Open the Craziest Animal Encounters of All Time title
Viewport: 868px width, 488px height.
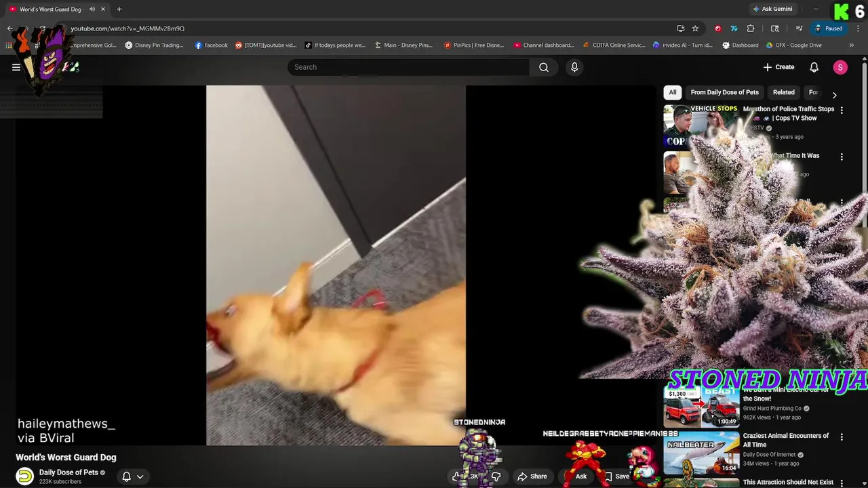pyautogui.click(x=786, y=441)
